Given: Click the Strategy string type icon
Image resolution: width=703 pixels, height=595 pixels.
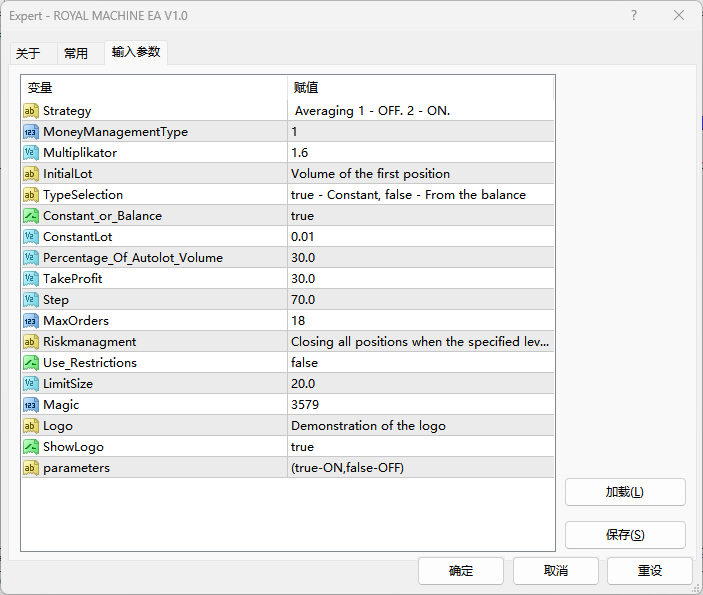Looking at the screenshot, I should pos(31,111).
